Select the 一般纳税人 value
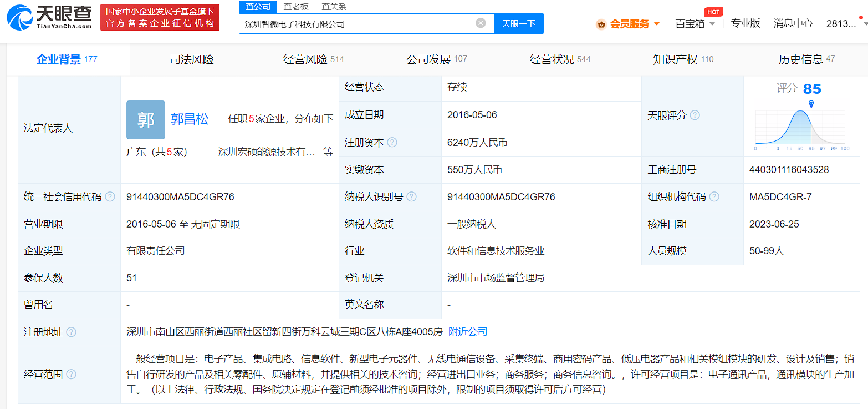 tap(472, 224)
